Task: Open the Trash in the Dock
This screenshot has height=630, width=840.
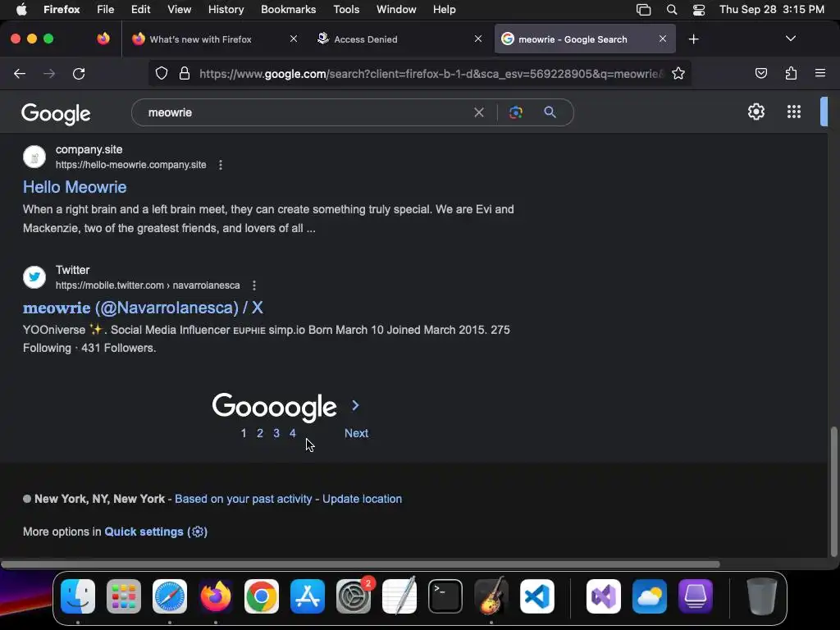Action: click(762, 596)
